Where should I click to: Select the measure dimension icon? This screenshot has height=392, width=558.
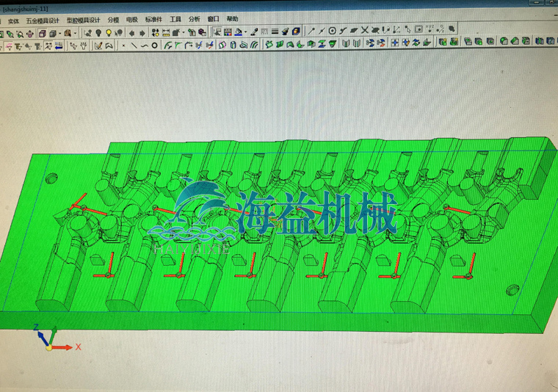click(166, 33)
